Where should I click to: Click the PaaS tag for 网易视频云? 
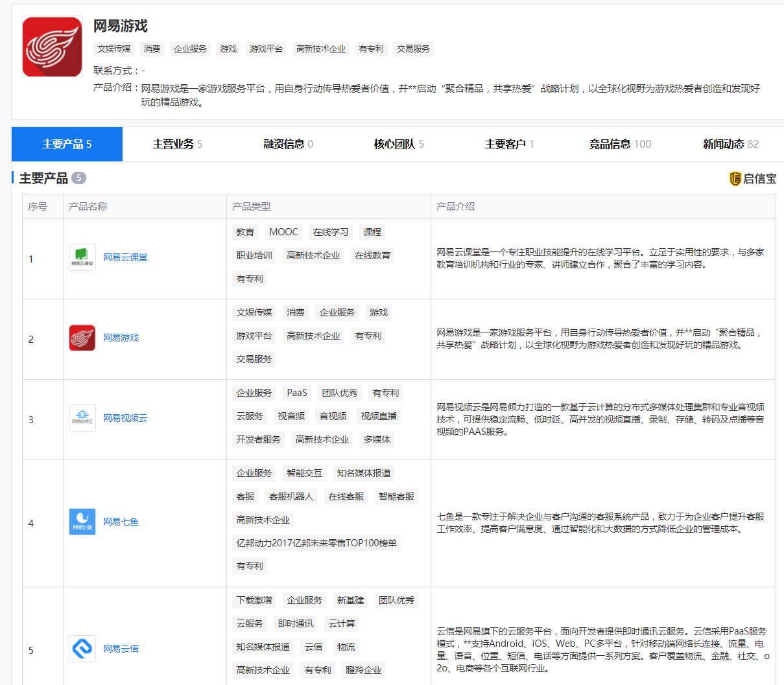coord(297,393)
